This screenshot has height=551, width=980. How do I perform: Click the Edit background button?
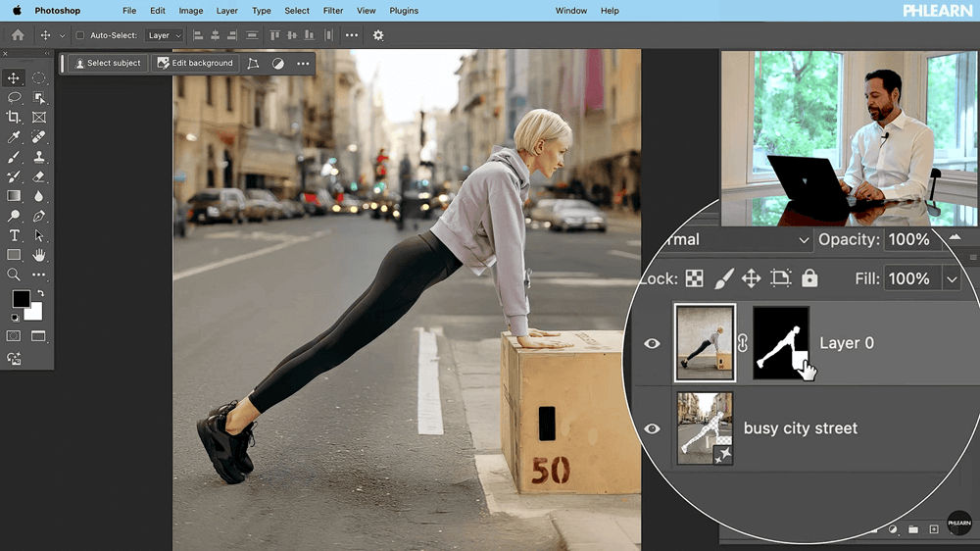(x=195, y=63)
